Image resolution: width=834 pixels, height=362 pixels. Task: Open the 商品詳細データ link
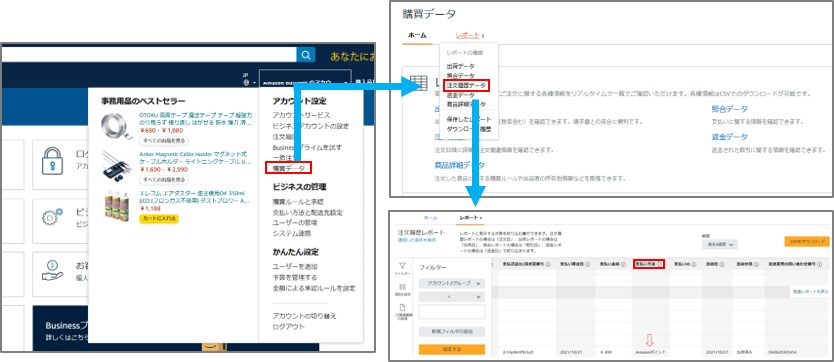pyautogui.click(x=460, y=165)
